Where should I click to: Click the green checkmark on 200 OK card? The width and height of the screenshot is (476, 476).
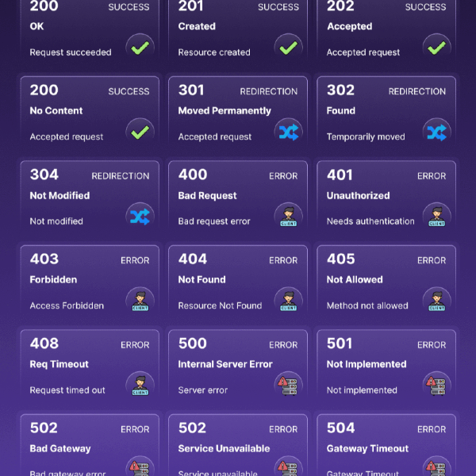coord(140,48)
